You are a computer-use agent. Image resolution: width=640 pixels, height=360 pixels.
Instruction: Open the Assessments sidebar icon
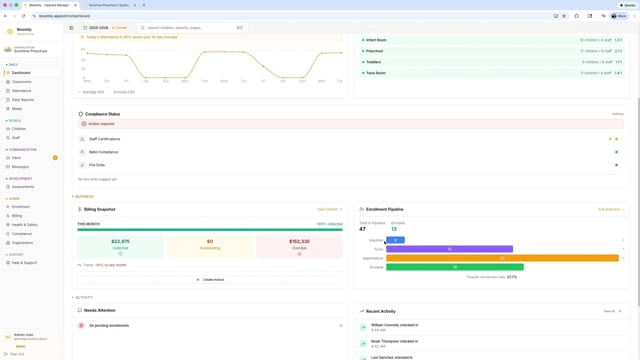click(8, 187)
